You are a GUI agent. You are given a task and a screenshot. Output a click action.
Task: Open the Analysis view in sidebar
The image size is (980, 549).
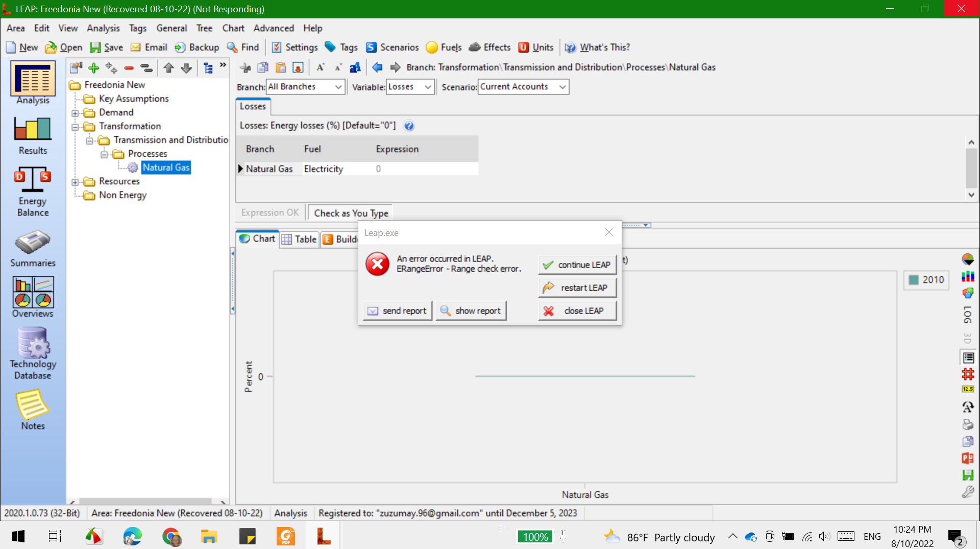(33, 83)
